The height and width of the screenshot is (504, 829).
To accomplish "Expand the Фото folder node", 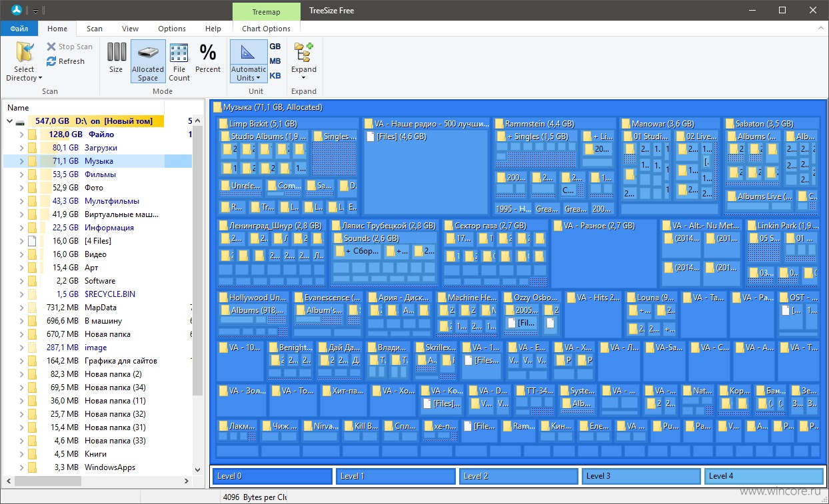I will coord(21,188).
